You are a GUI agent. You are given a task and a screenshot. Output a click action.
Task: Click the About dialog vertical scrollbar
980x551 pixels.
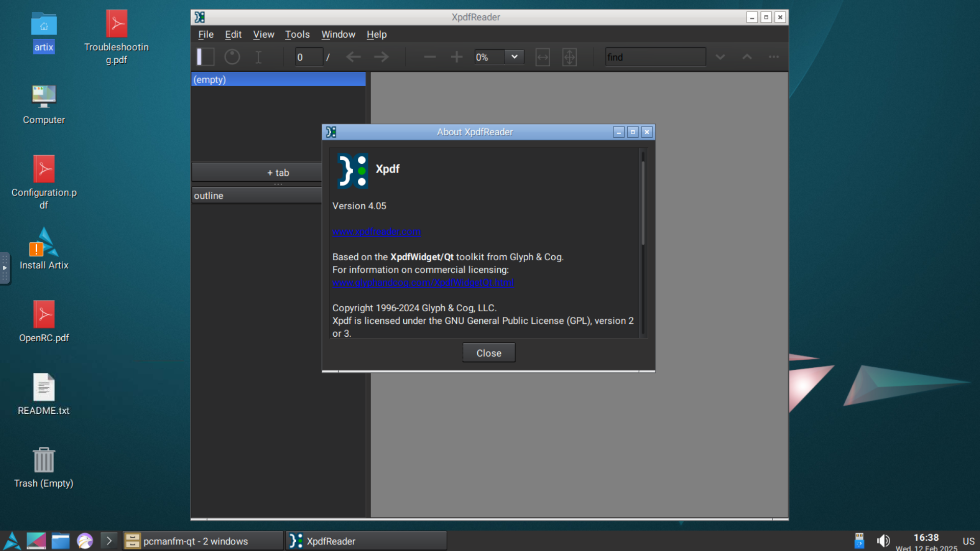(643, 242)
